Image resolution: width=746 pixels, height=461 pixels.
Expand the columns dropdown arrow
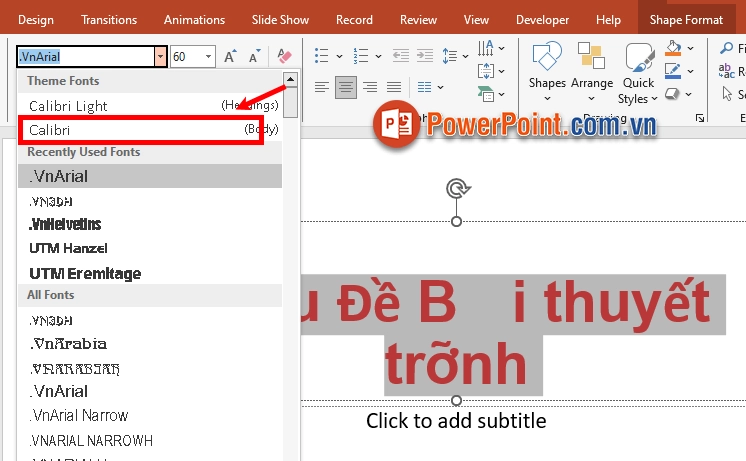click(441, 87)
